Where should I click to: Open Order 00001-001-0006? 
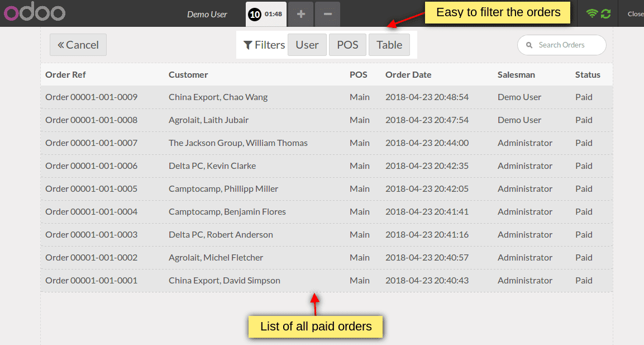coord(327,166)
